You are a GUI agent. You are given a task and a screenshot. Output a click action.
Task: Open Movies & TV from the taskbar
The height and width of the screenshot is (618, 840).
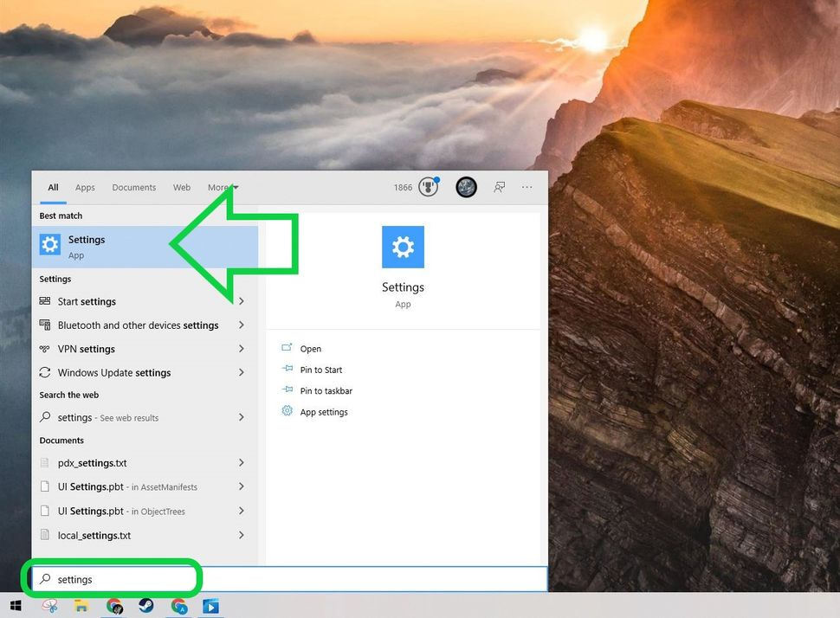[x=210, y=606]
